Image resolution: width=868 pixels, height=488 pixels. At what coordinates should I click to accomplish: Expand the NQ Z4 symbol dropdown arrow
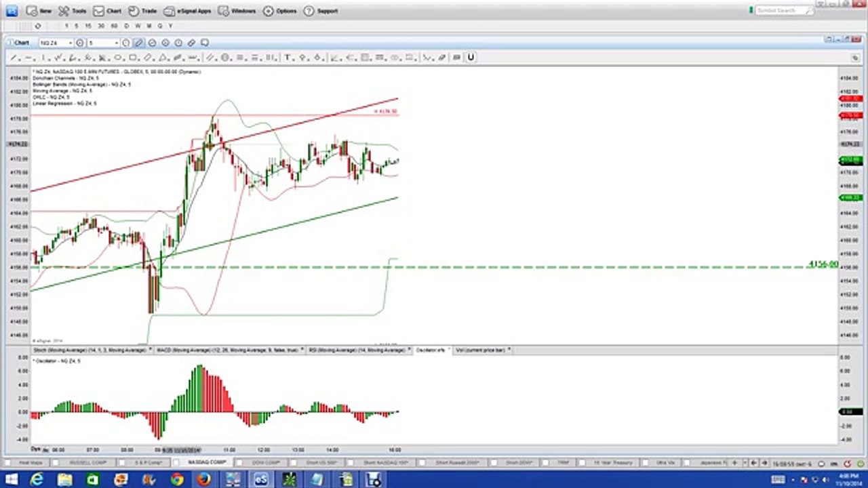point(70,43)
